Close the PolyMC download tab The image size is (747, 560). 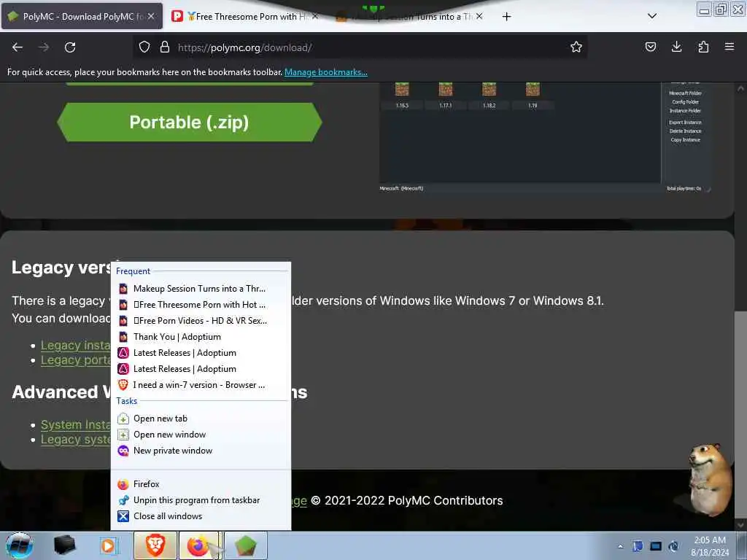[151, 16]
